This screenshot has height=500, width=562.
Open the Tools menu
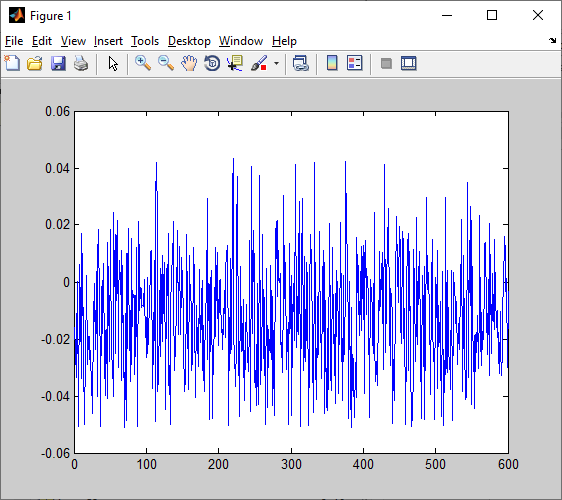145,41
